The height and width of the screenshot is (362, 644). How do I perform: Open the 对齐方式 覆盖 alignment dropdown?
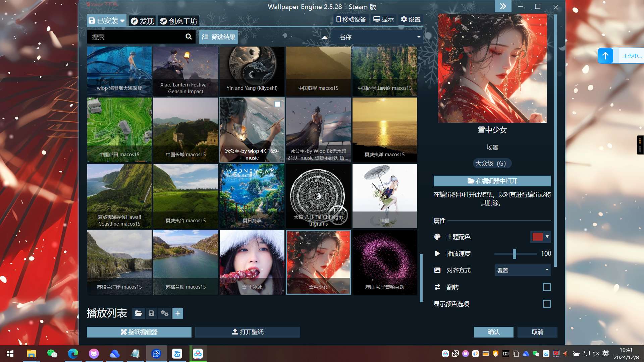[x=523, y=270]
